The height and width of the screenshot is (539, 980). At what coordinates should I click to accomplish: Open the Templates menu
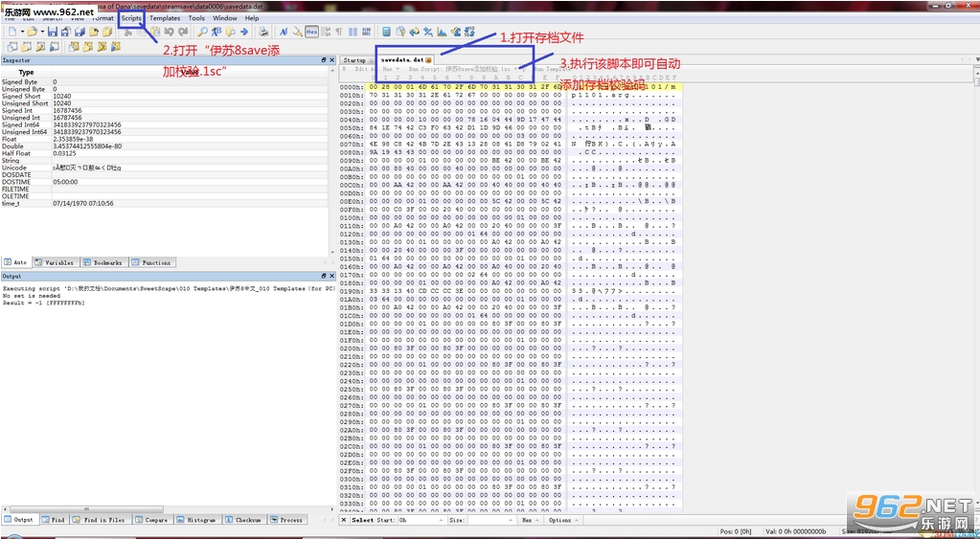(165, 18)
